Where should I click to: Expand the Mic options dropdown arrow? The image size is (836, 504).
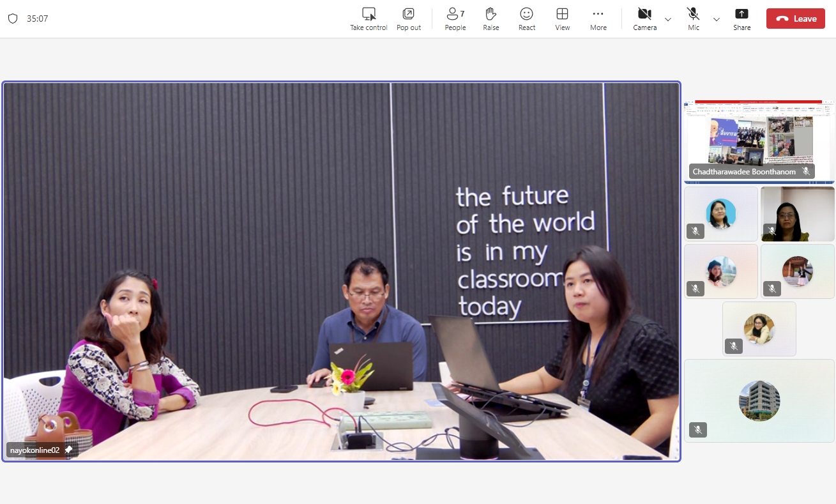(x=717, y=19)
